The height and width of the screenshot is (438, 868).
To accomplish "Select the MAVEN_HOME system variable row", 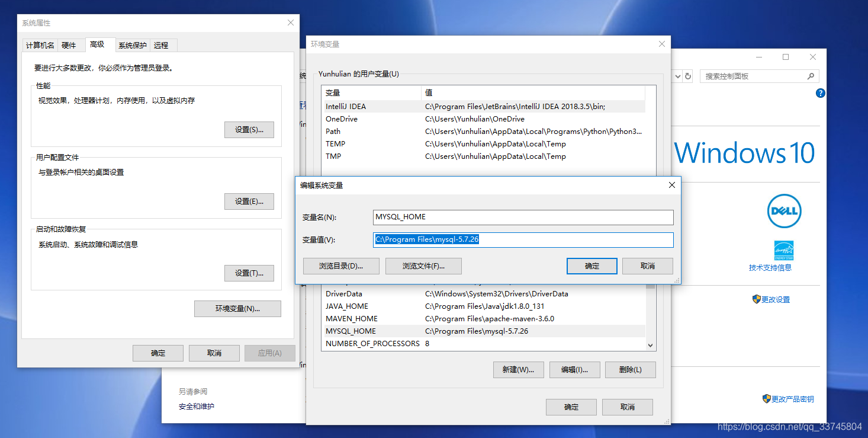I will pos(484,319).
